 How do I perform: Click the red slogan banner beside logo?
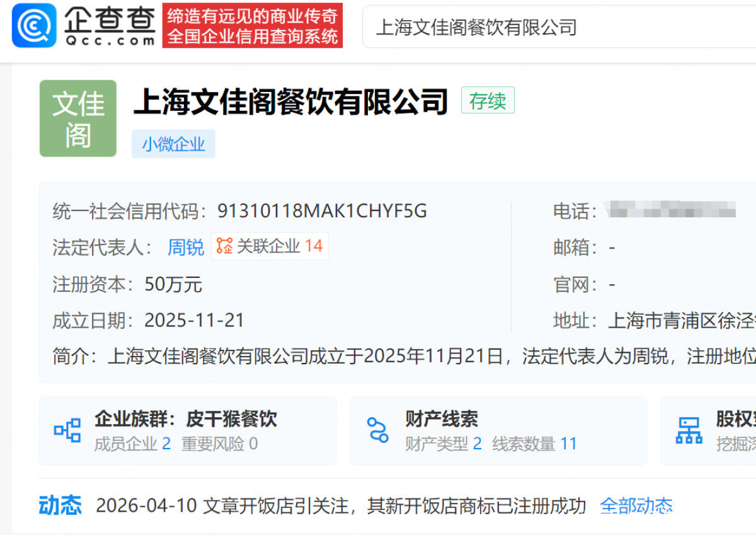[252, 26]
